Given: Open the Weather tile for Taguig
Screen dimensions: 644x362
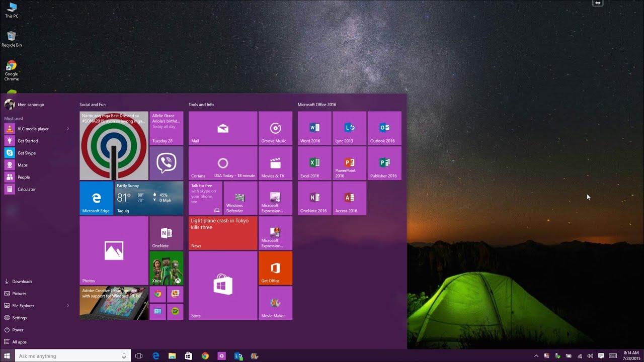Looking at the screenshot, I should pyautogui.click(x=149, y=198).
